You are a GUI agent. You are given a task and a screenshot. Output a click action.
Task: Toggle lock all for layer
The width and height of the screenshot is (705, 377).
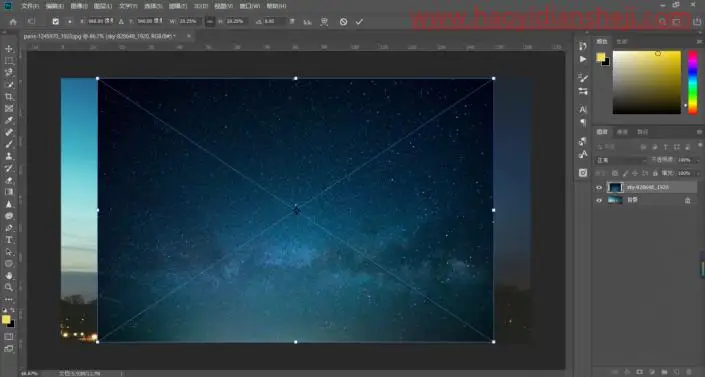click(x=655, y=173)
